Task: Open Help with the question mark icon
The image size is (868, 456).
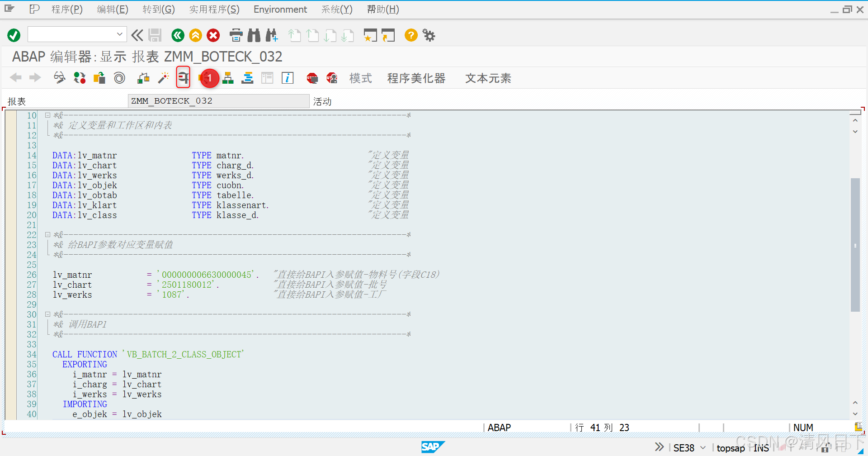Action: pos(410,35)
